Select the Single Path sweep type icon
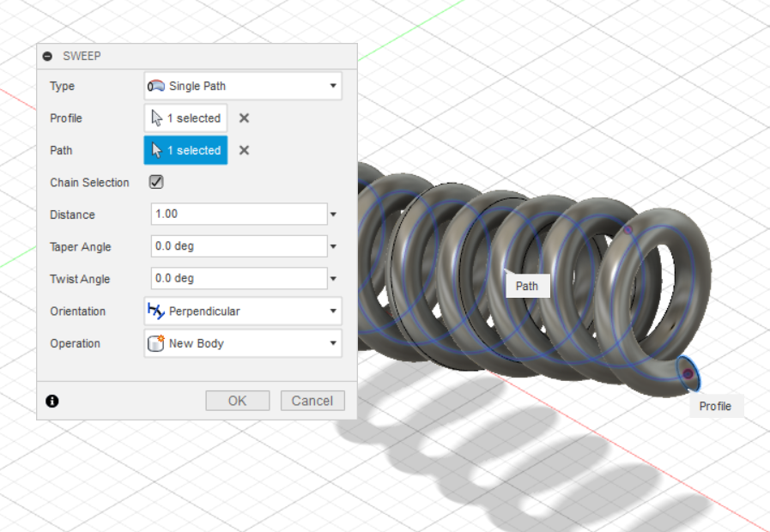This screenshot has width=770, height=532. pyautogui.click(x=158, y=86)
